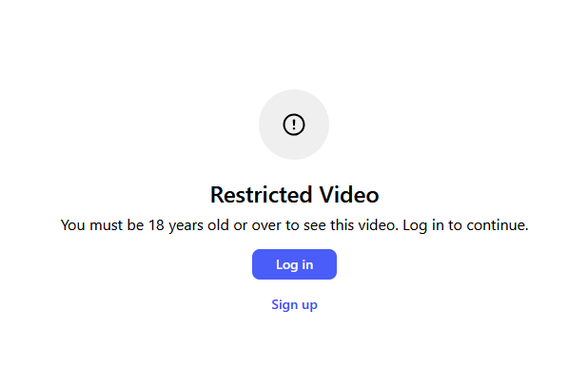The height and width of the screenshot is (368, 588).
Task: Log in to view the restricted video
Action: point(294,264)
